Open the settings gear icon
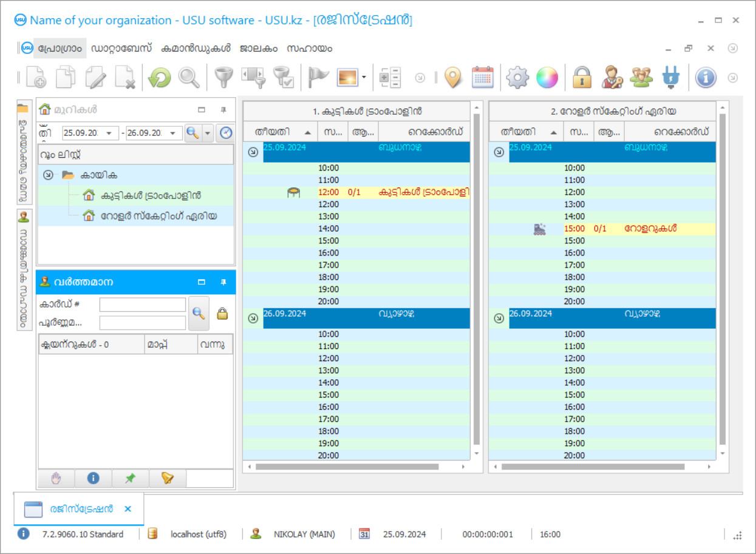This screenshot has height=554, width=756. (x=517, y=78)
